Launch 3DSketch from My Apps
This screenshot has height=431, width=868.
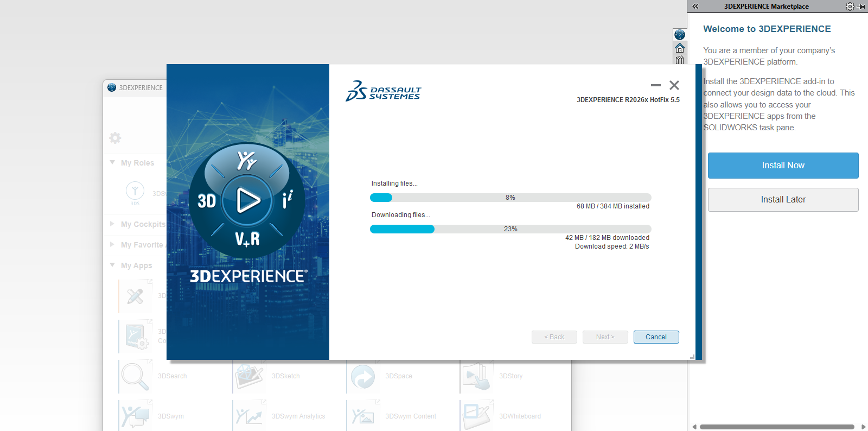click(249, 376)
